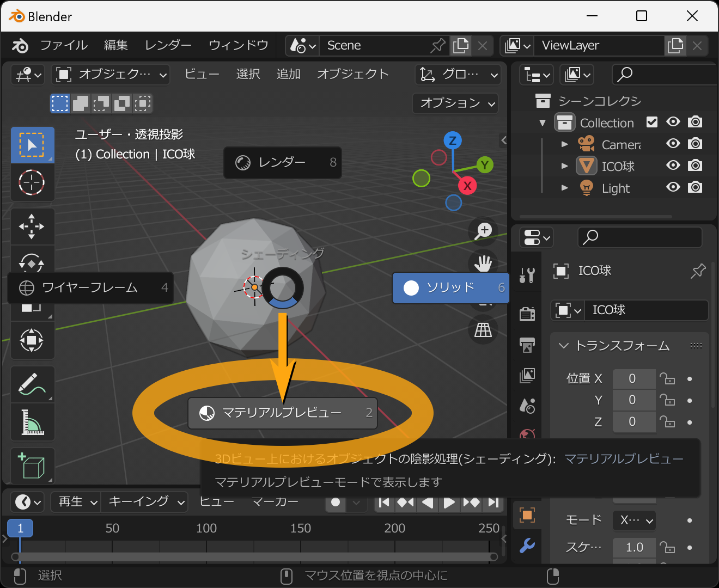Open object mode dropdown
The width and height of the screenshot is (719, 588).
[x=111, y=75]
